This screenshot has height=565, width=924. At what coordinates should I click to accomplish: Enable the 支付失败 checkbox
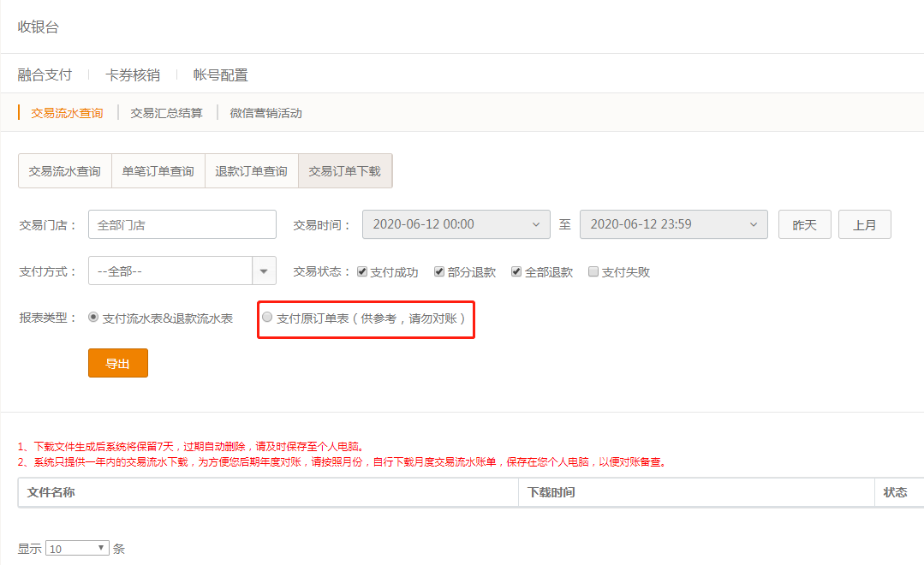pyautogui.click(x=593, y=271)
